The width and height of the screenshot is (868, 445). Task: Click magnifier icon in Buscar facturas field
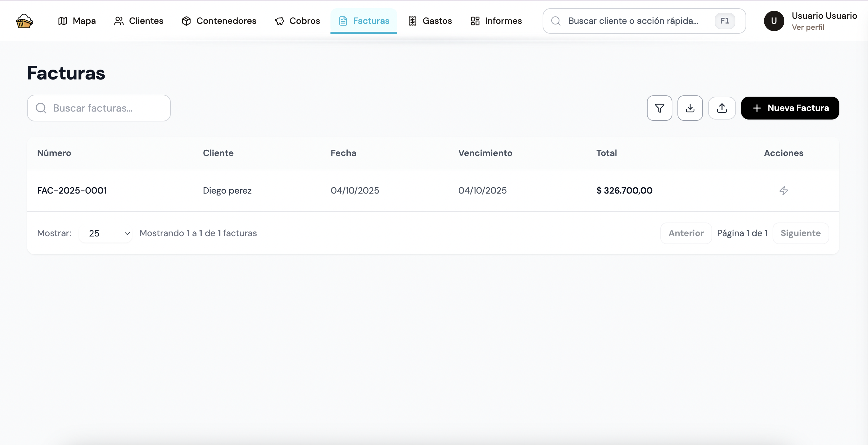click(41, 108)
